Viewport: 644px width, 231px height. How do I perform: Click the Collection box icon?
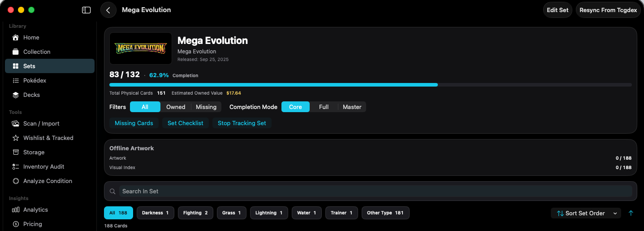tap(16, 52)
